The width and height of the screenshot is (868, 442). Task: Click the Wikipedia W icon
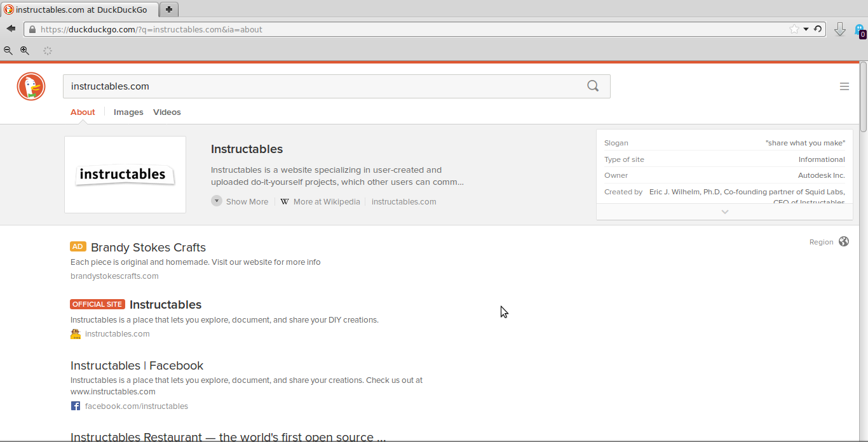285,201
